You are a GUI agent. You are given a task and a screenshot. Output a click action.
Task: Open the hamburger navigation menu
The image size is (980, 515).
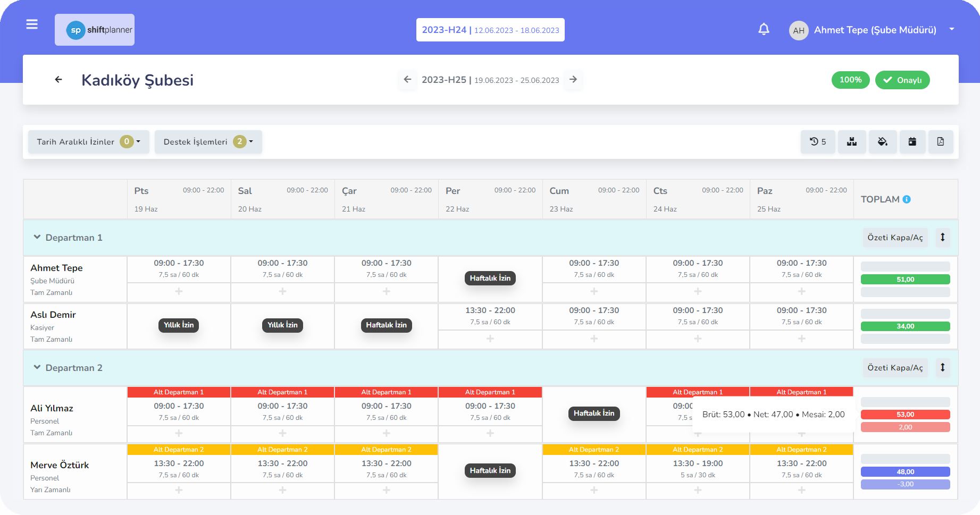[32, 24]
